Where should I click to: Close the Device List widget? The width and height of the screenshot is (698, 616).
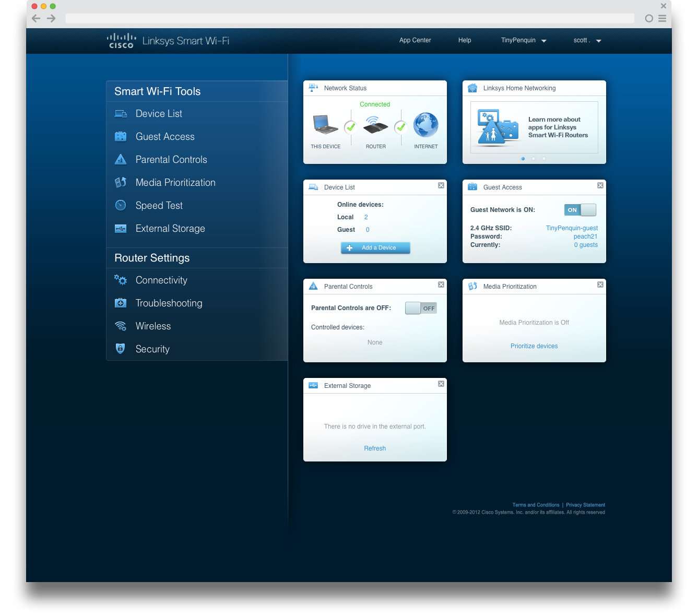click(x=441, y=185)
